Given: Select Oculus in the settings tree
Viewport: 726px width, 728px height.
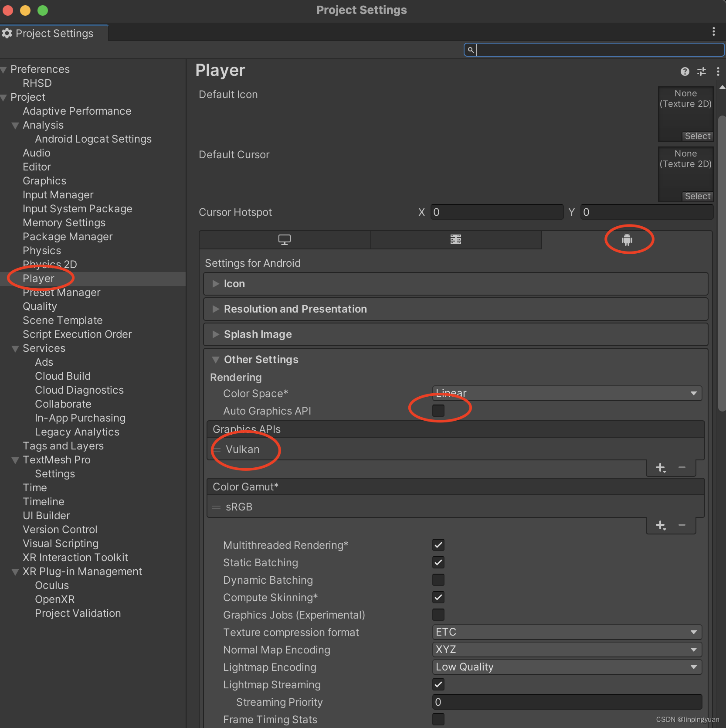Looking at the screenshot, I should [x=52, y=585].
